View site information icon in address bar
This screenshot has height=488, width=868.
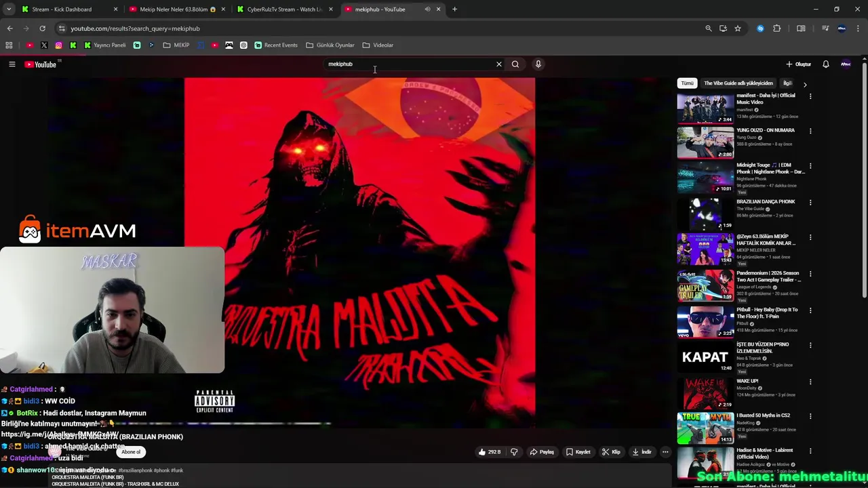(x=62, y=28)
